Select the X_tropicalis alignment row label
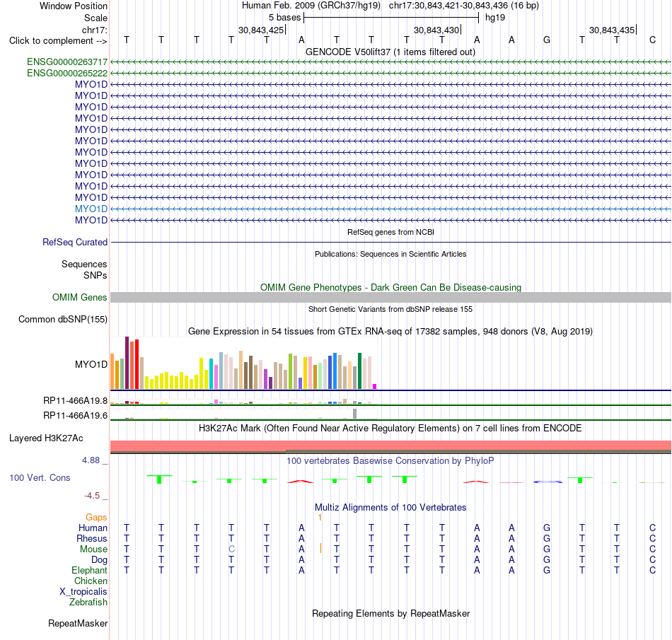 pyautogui.click(x=83, y=592)
